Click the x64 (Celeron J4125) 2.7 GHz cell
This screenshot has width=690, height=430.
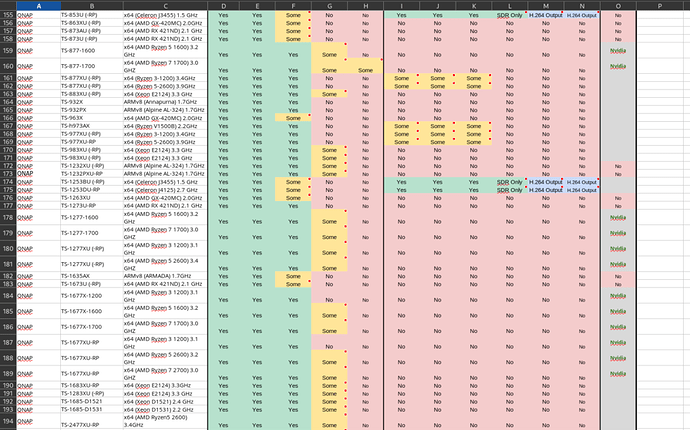(x=165, y=190)
